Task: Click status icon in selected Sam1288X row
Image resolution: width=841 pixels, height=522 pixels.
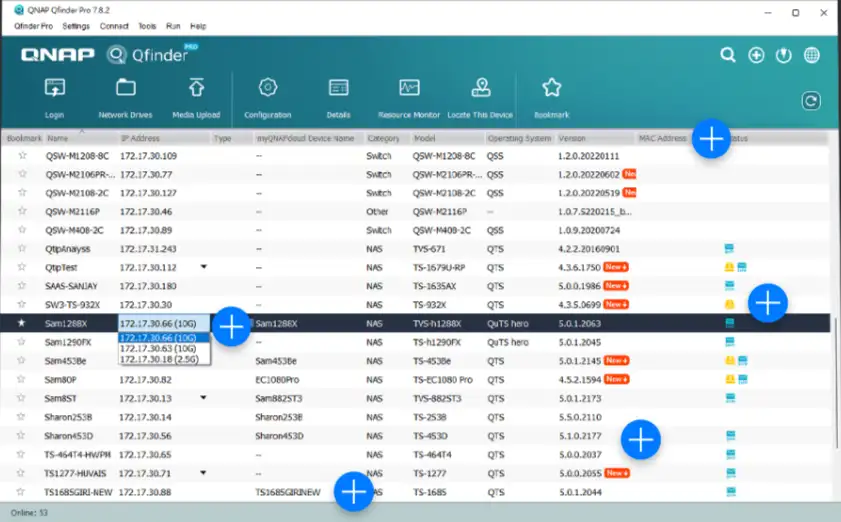Action: click(729, 323)
